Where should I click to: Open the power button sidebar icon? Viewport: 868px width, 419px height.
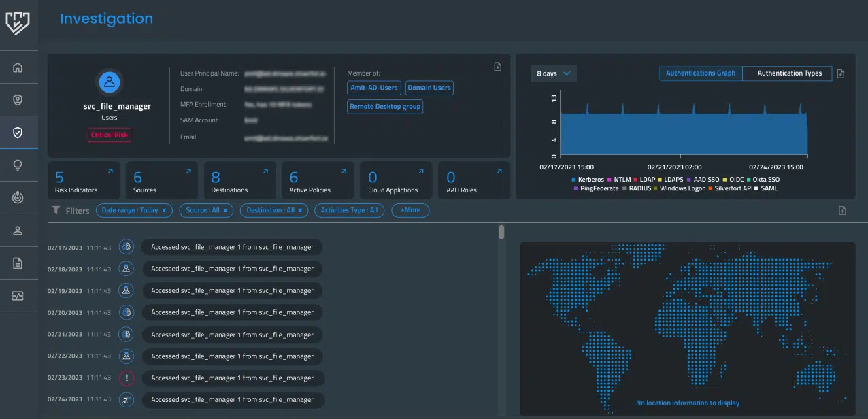pyautogui.click(x=18, y=198)
